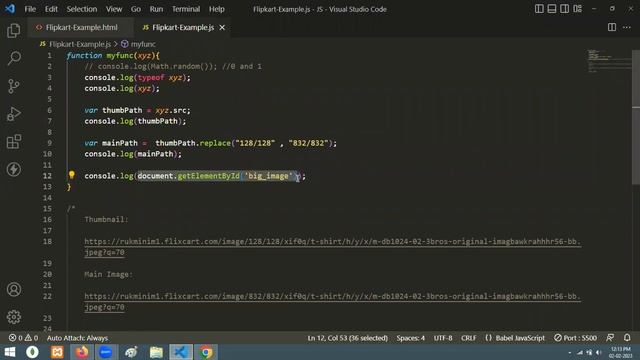This screenshot has height=360, width=640.
Task: Open Zoom from the taskbar
Action: tap(106, 352)
